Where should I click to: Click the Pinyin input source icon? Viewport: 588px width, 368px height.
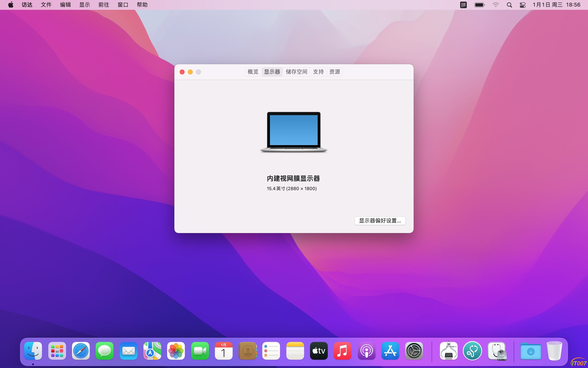point(463,5)
